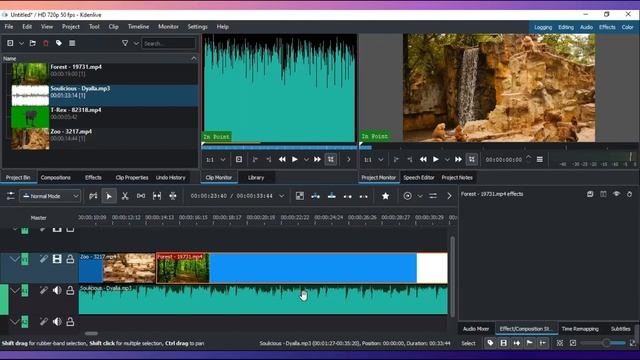Image resolution: width=640 pixels, height=360 pixels.
Task: Click the timeline preview render circle icon
Action: [407, 196]
